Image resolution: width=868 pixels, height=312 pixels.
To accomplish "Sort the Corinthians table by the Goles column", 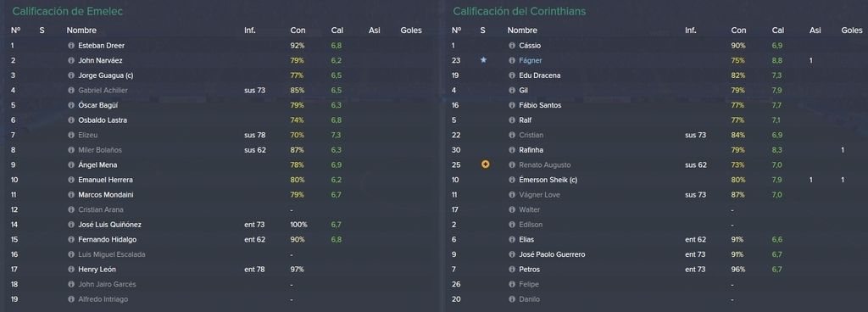I will [851, 31].
